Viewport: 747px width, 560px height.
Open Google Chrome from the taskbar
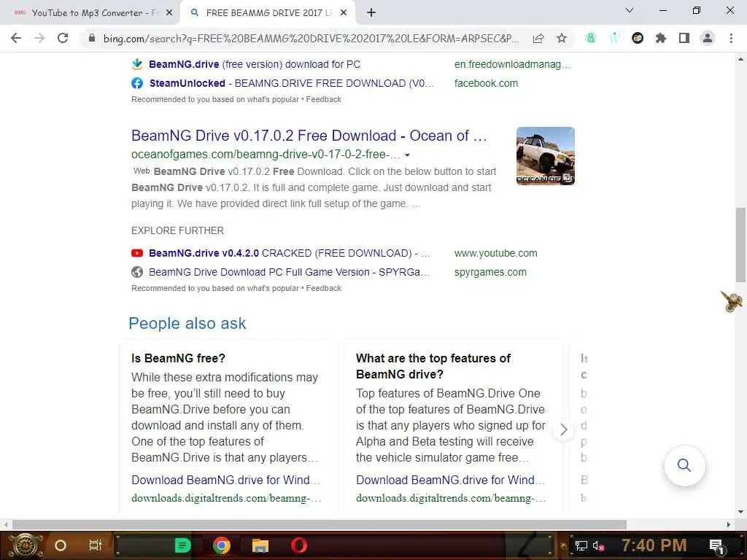222,545
